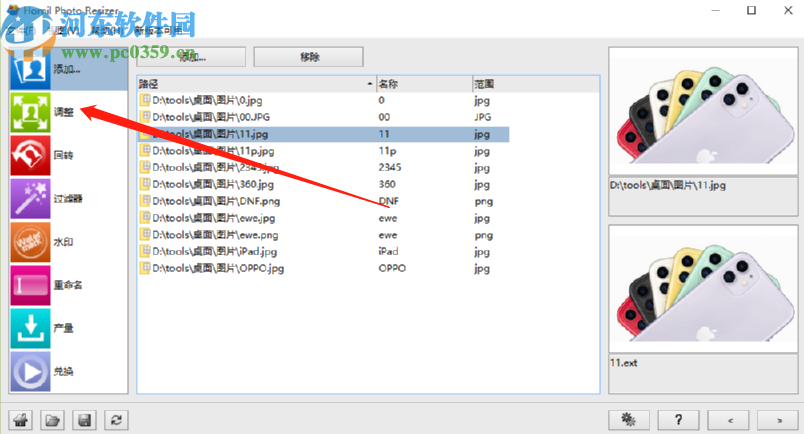The width and height of the screenshot is (804, 434).
Task: Open the 回转 rotate step icon
Action: coord(30,155)
